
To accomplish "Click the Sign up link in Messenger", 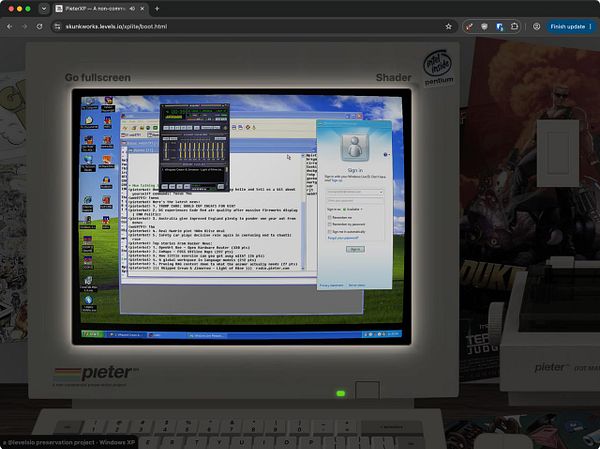I will (x=337, y=180).
